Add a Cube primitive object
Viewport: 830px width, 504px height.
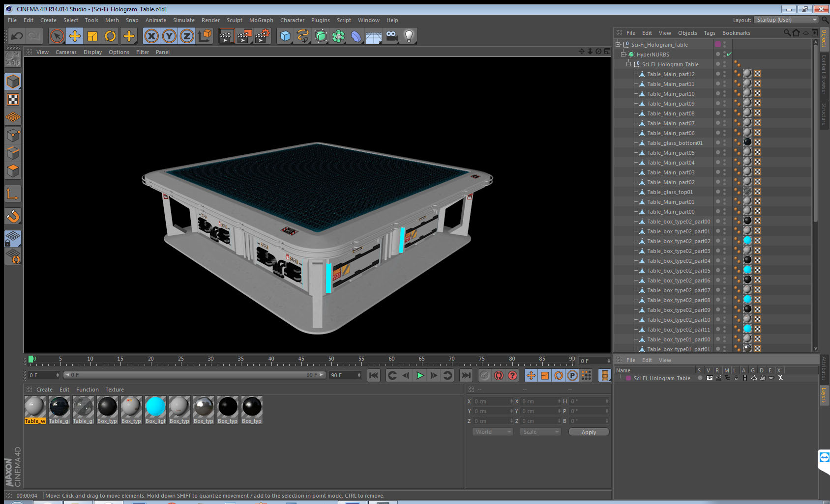[x=285, y=36]
